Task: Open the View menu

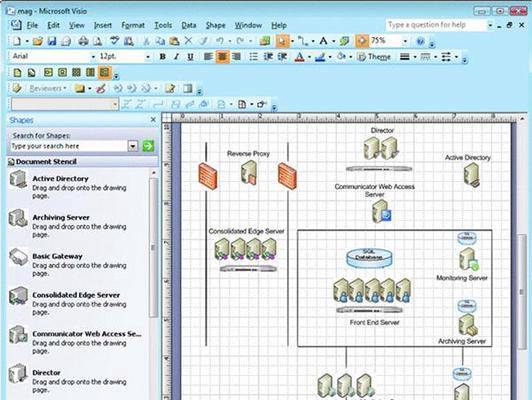Action: 76,25
